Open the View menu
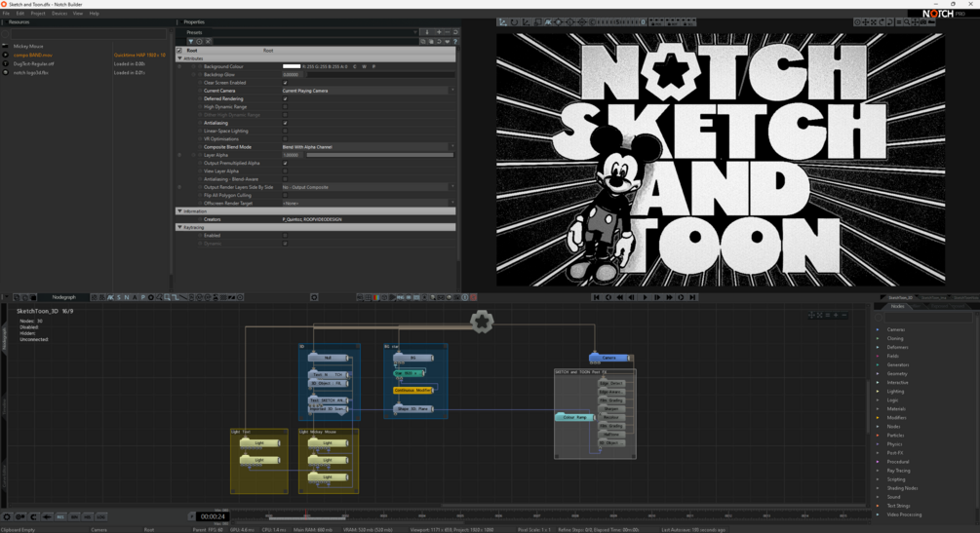The width and height of the screenshot is (980, 533). tap(77, 13)
